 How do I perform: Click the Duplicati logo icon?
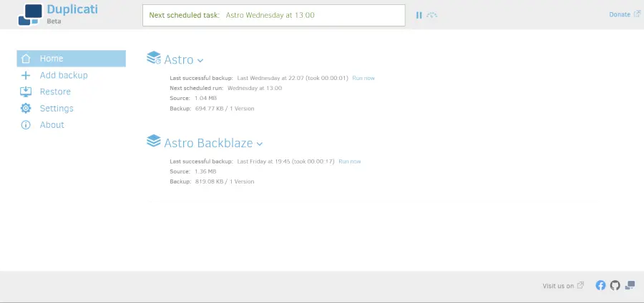coord(30,14)
